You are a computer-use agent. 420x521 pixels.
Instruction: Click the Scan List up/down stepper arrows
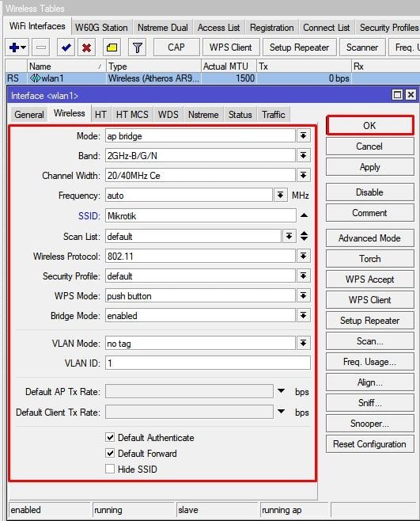pyautogui.click(x=304, y=236)
